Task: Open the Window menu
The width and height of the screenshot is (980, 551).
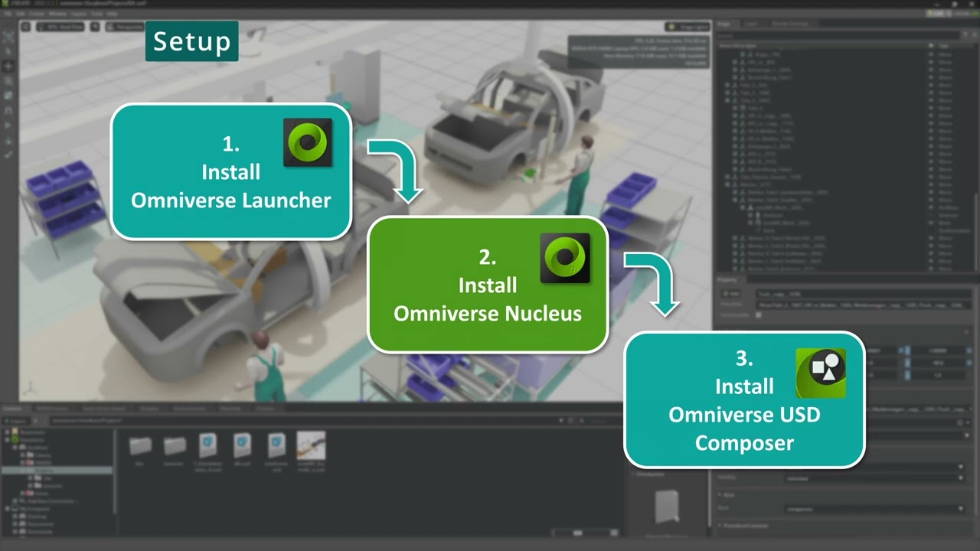Action: click(x=57, y=14)
